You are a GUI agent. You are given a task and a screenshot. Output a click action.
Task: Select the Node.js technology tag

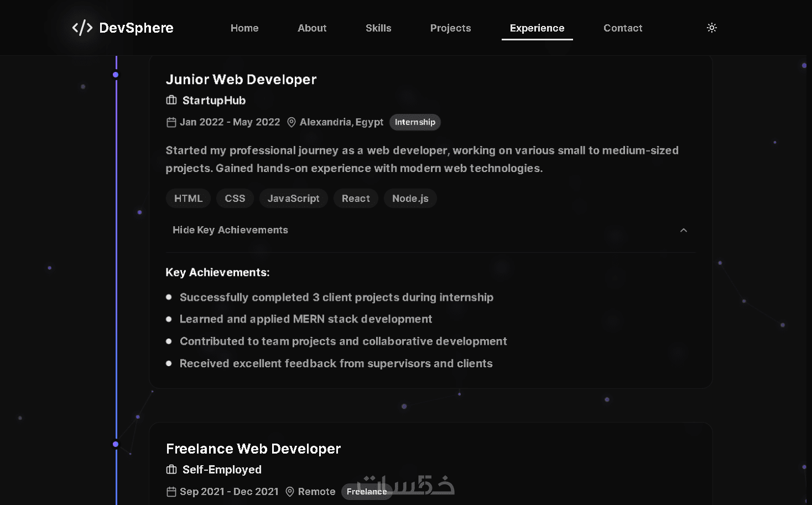point(410,199)
